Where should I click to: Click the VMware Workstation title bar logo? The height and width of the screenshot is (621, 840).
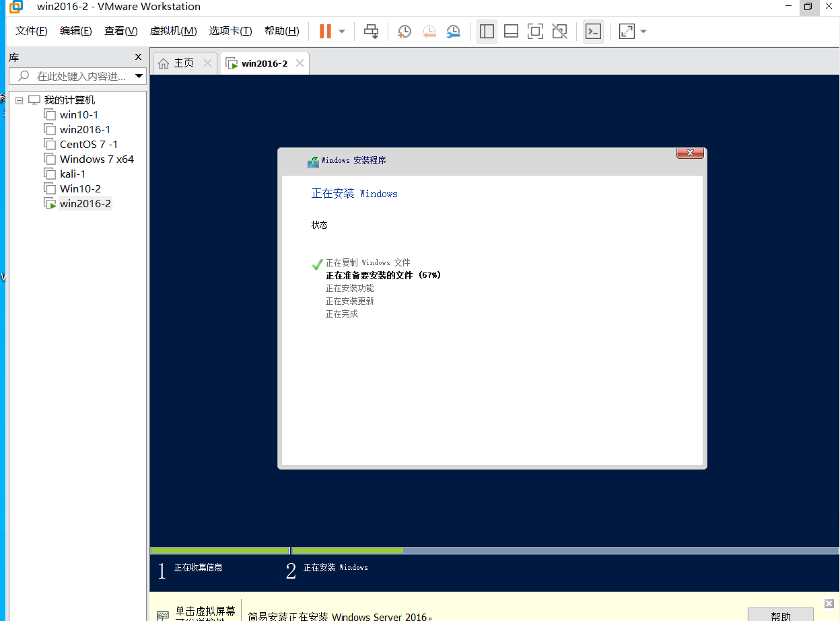(16, 7)
